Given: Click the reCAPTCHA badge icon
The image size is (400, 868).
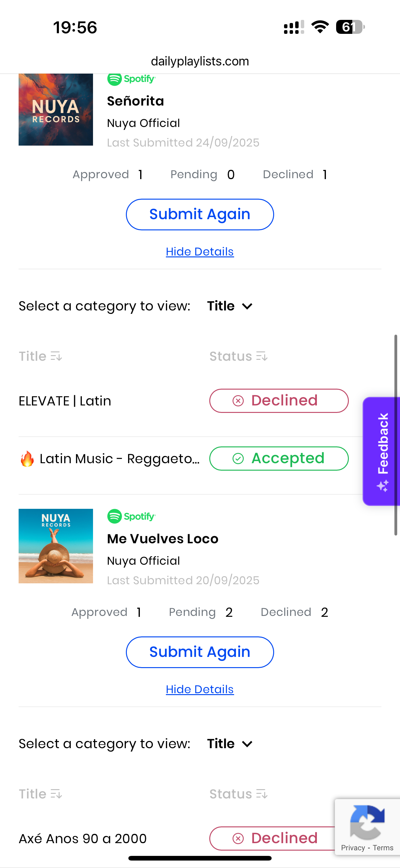Looking at the screenshot, I should pyautogui.click(x=367, y=822).
